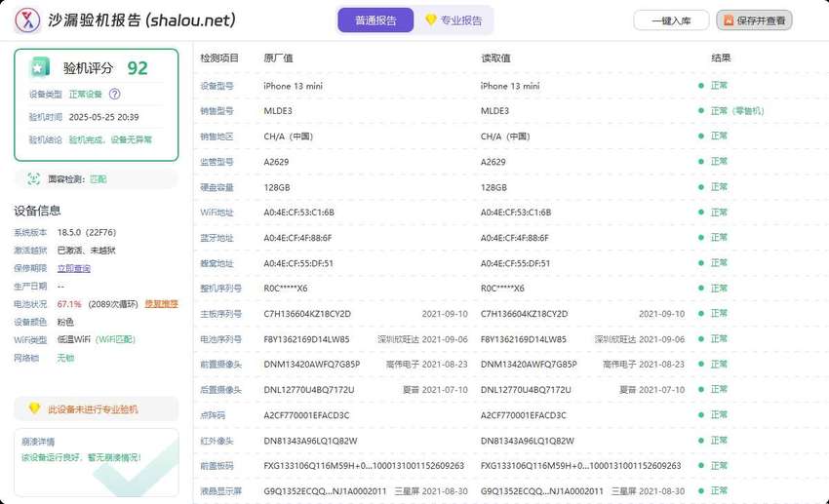Click the factory Bluetooth address A0:4E:CF:4F:88:6F
Screen dimensions: 829x504
(297, 238)
